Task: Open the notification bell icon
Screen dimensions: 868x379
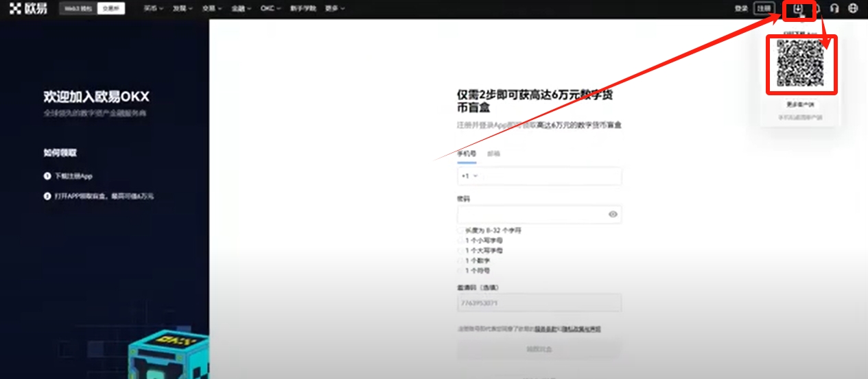Action: 817,8
